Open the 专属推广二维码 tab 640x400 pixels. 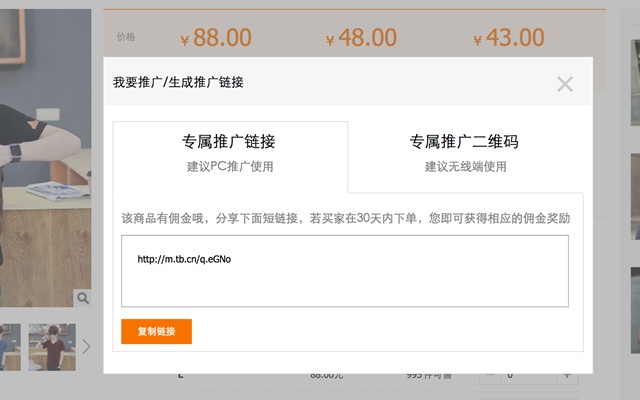click(x=464, y=152)
